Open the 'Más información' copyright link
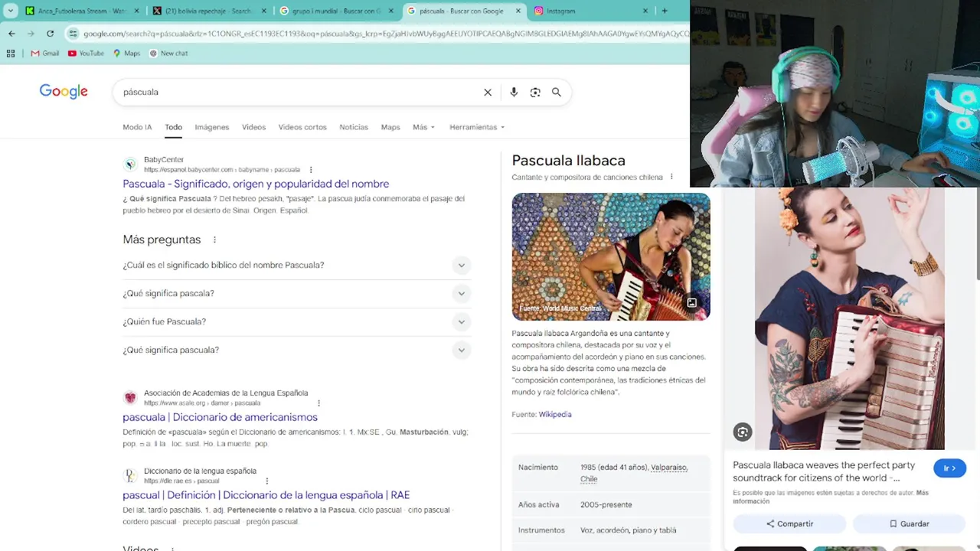Screen dimensions: 980x551 click(x=830, y=497)
